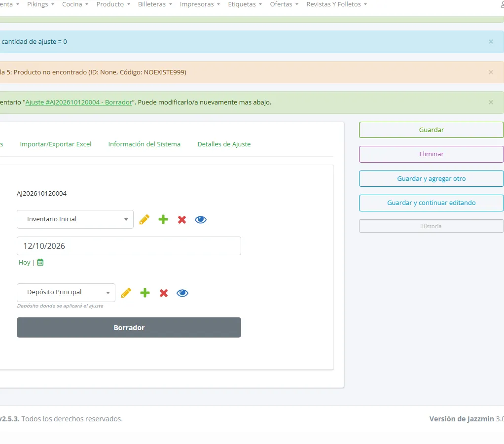
Task: Switch to Detalles de Ajuste tab
Action: (x=224, y=144)
